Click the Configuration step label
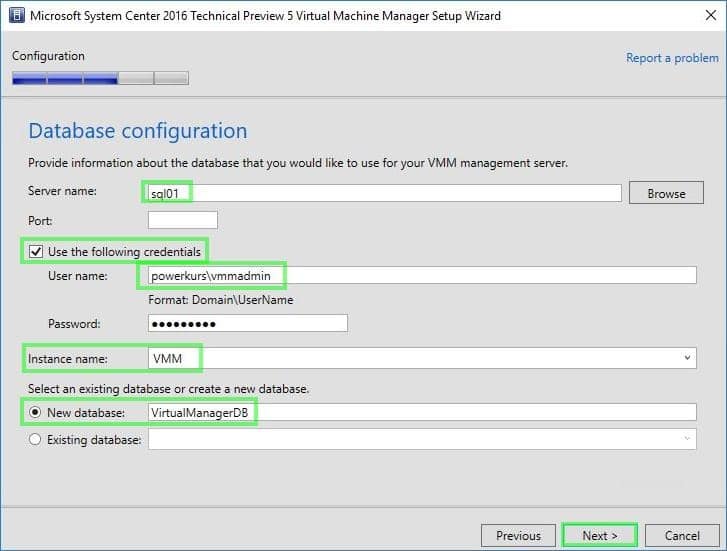This screenshot has width=727, height=551. [48, 56]
